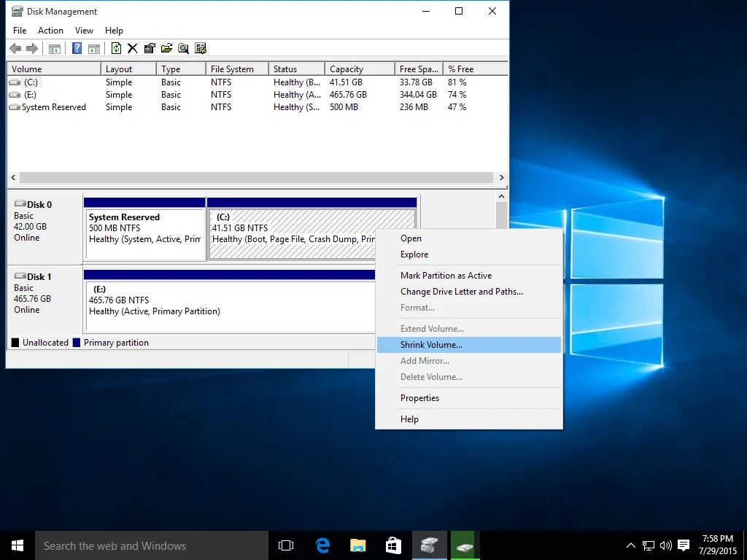
Task: Click the Forward navigation arrow icon
Action: [x=31, y=48]
